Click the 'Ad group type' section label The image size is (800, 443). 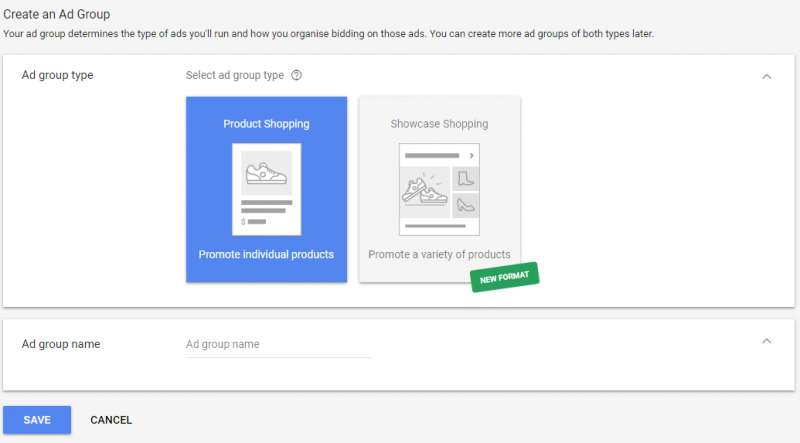57,76
